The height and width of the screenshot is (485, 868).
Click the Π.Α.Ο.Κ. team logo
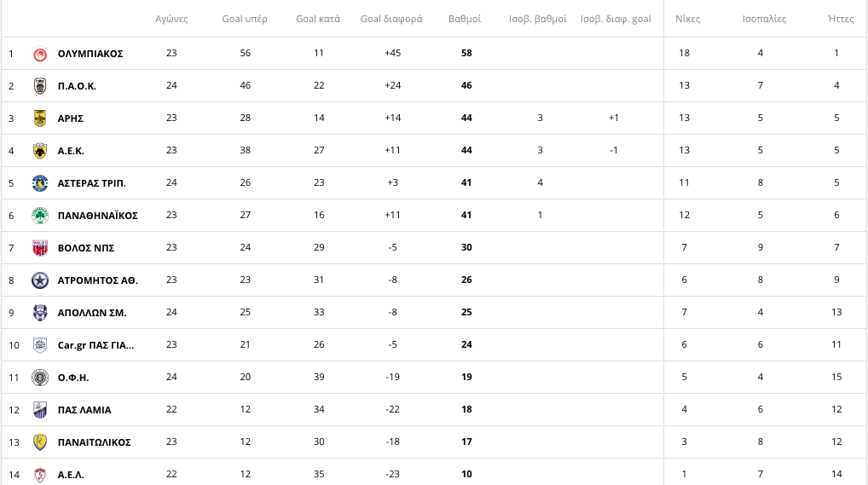tap(40, 86)
